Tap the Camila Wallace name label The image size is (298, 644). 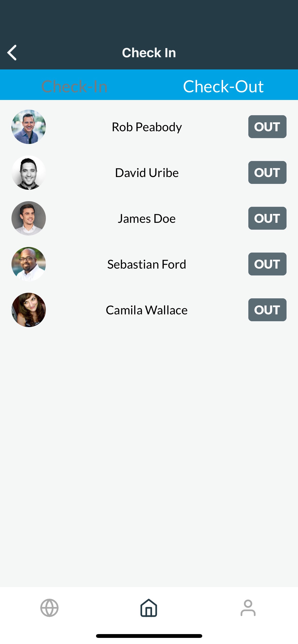[147, 310]
